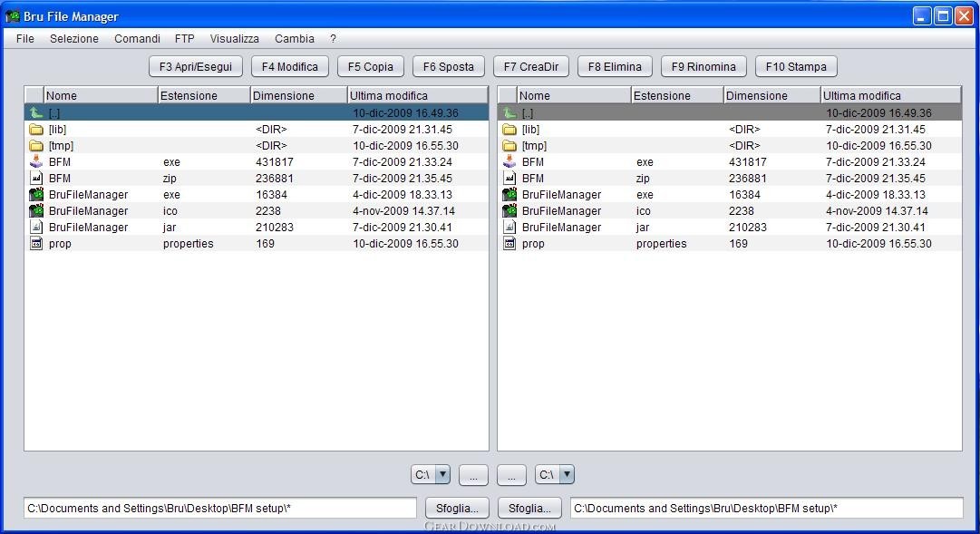Click the lib folder icon in right pane
980x534 pixels.
click(x=509, y=130)
